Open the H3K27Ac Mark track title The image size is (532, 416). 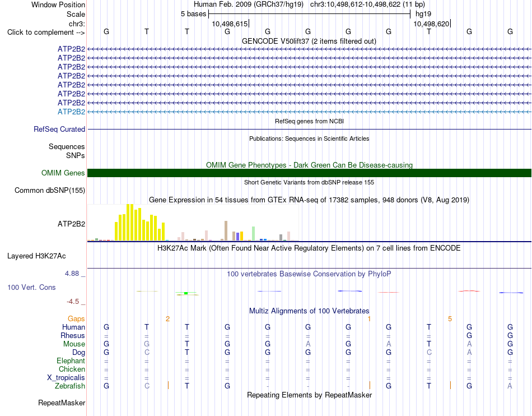pos(309,248)
